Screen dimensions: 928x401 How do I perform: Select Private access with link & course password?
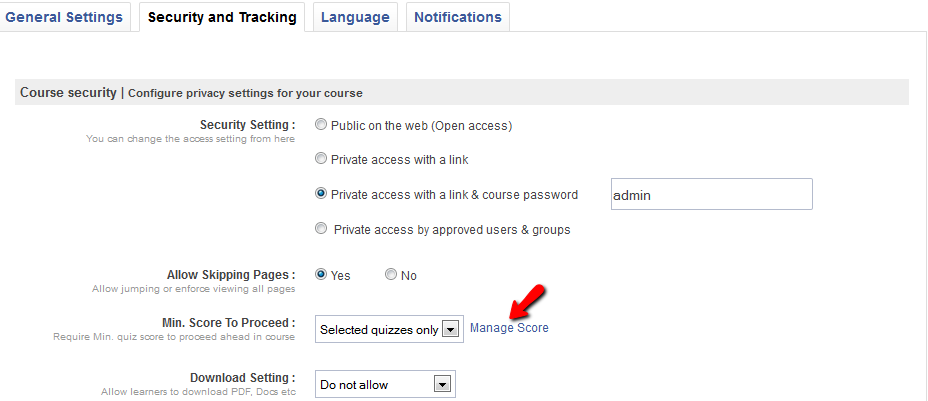tap(321, 194)
